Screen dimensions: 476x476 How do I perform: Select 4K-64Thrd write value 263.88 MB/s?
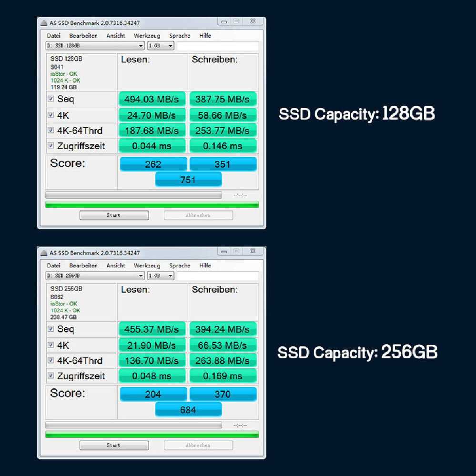pyautogui.click(x=223, y=361)
